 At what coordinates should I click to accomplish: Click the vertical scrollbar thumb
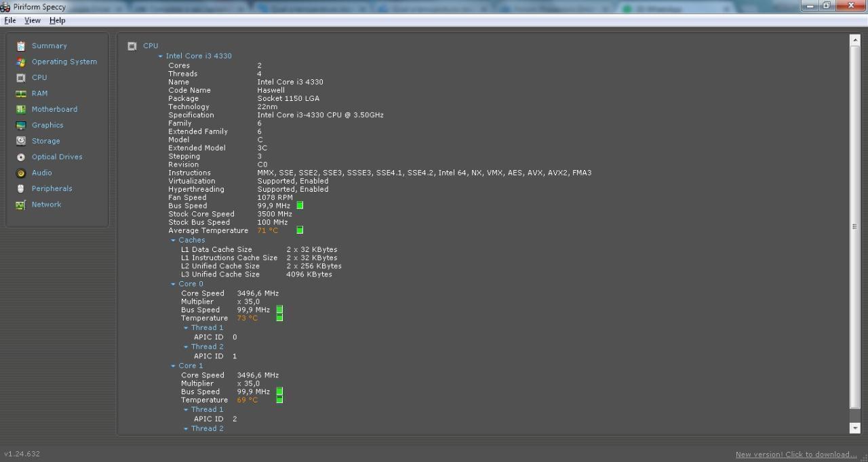click(x=854, y=226)
